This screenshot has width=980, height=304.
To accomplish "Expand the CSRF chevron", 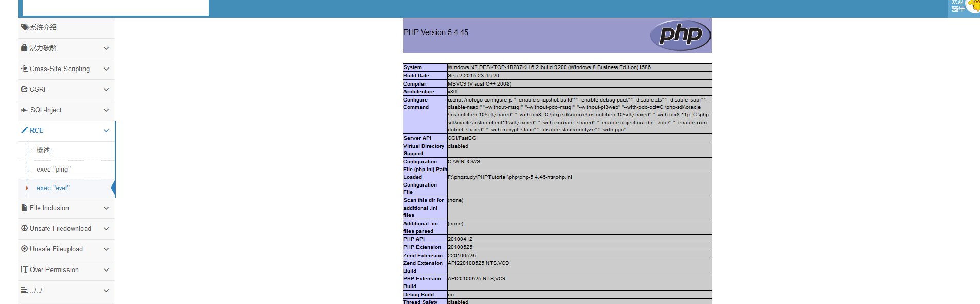I will (106, 90).
